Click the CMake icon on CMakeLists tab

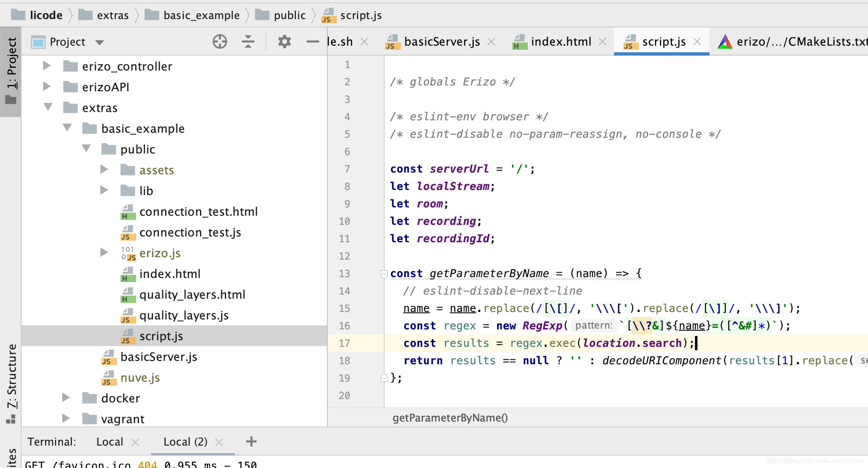pos(725,41)
